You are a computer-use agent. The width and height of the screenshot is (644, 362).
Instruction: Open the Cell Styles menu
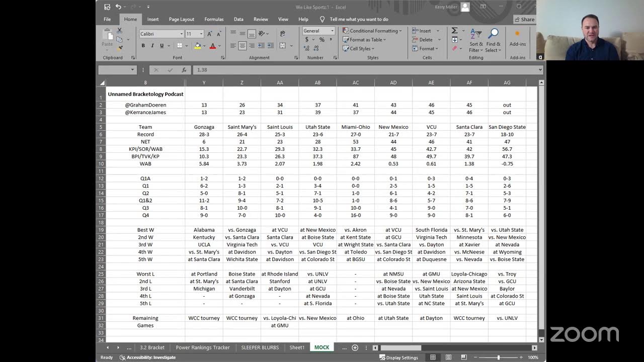pyautogui.click(x=358, y=49)
